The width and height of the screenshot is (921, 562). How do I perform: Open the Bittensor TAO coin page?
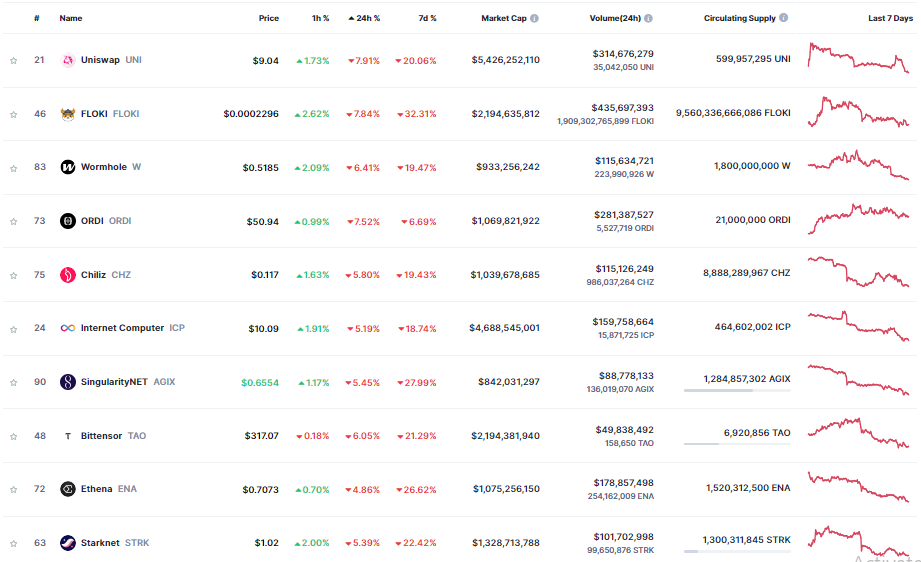[113, 436]
